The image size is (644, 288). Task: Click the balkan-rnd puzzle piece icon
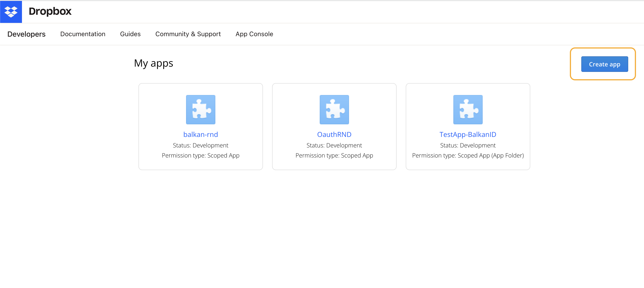200,109
